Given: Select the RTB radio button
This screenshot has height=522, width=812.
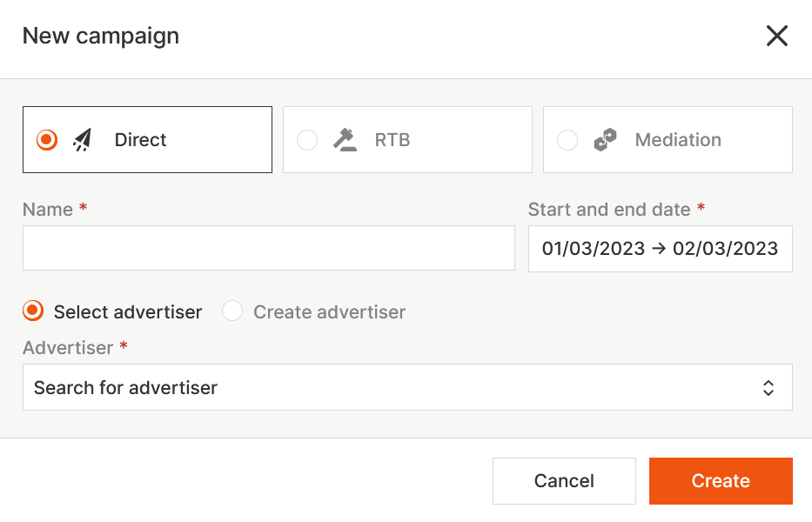Looking at the screenshot, I should (x=307, y=140).
